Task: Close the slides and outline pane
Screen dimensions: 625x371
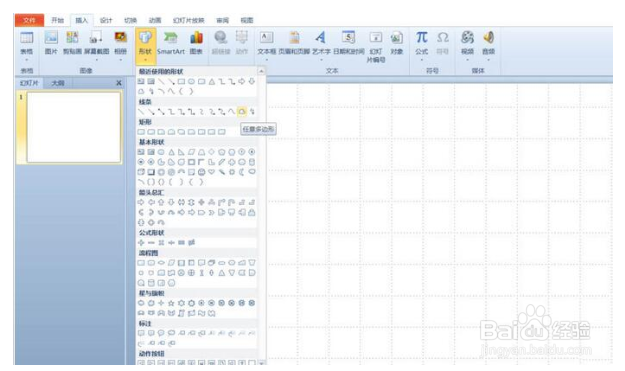Action: click(118, 83)
